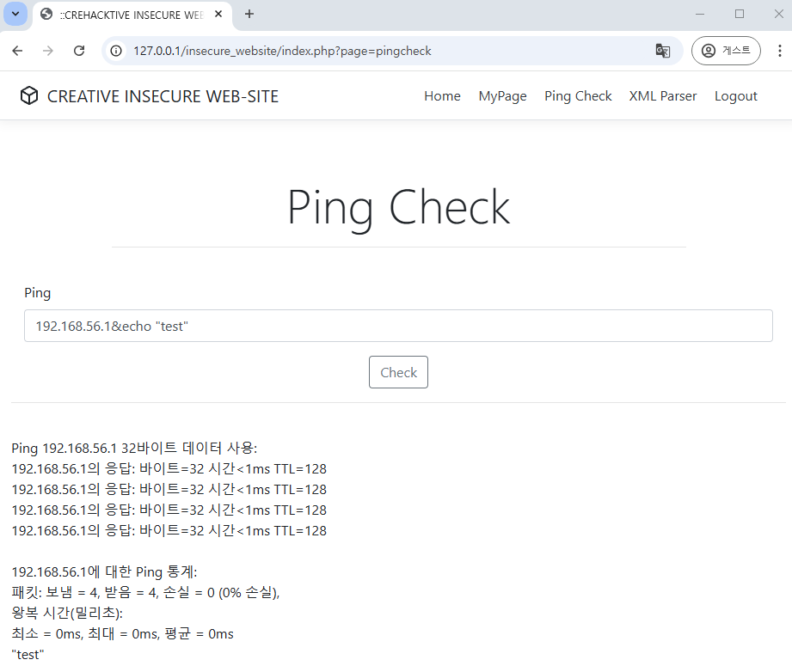This screenshot has height=672, width=792.
Task: Click the address bar URL
Action: 282,51
